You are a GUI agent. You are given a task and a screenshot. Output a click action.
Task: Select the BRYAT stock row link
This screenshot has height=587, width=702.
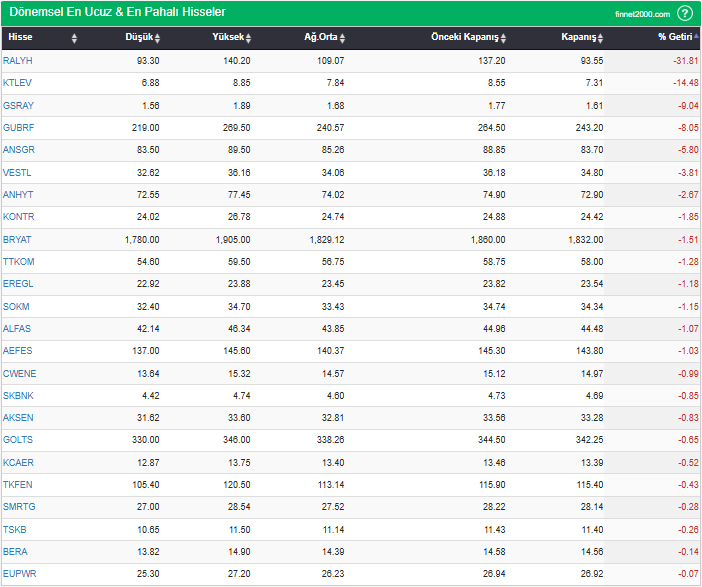click(17, 240)
